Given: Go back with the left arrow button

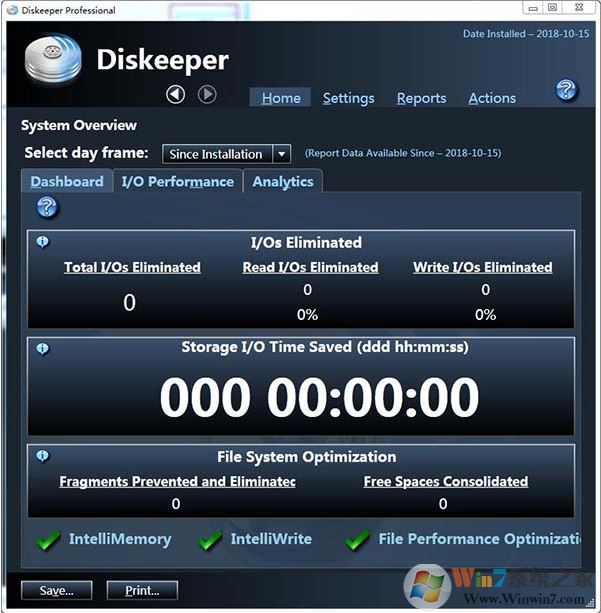Looking at the screenshot, I should (x=176, y=95).
